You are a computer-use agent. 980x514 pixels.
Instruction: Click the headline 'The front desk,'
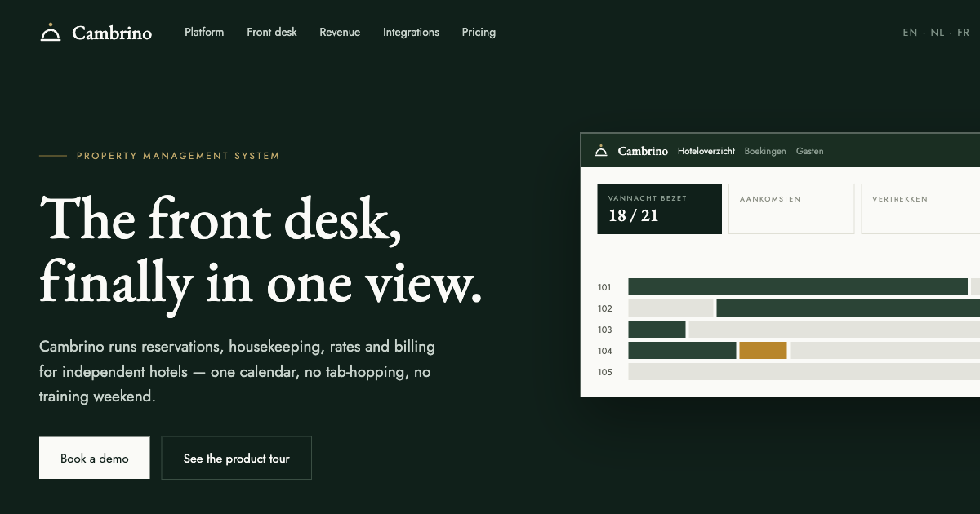pos(220,219)
